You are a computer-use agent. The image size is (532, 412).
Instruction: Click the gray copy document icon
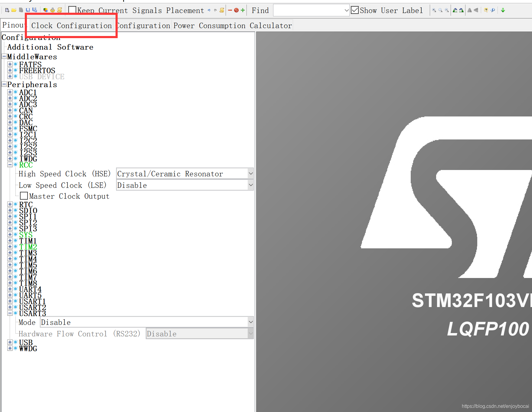[21, 10]
